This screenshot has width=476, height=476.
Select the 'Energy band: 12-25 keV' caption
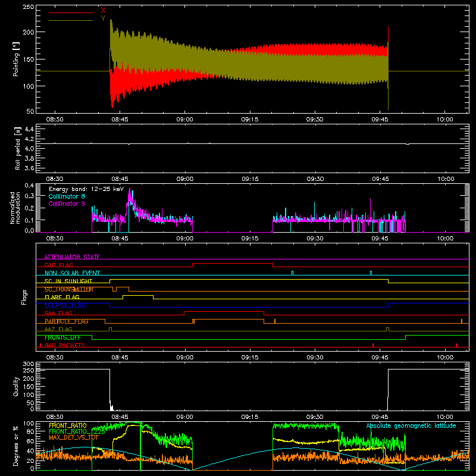pos(86,189)
